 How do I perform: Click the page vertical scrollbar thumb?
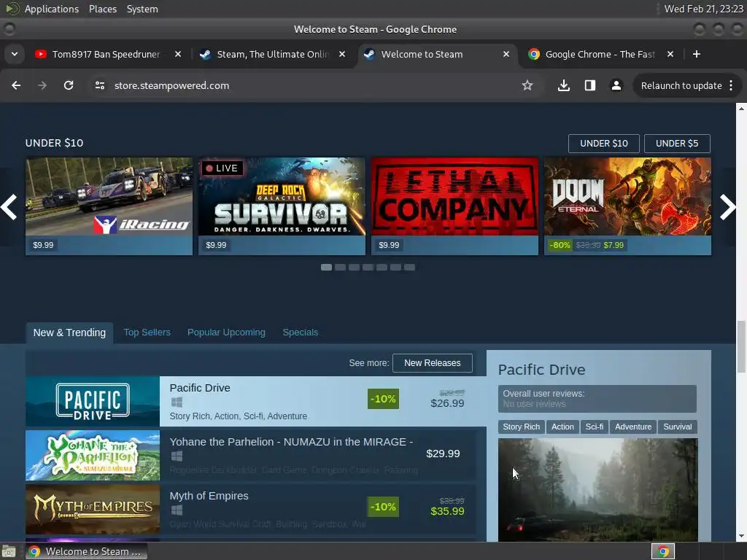coord(741,346)
